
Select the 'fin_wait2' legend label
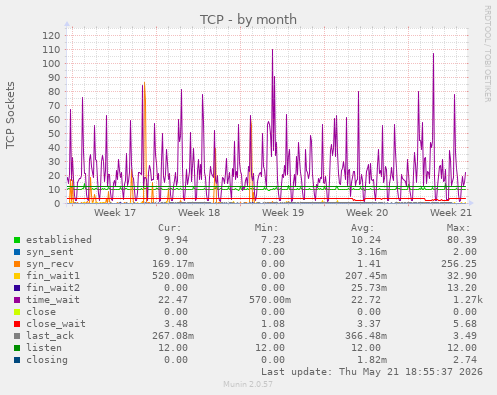[x=53, y=288]
